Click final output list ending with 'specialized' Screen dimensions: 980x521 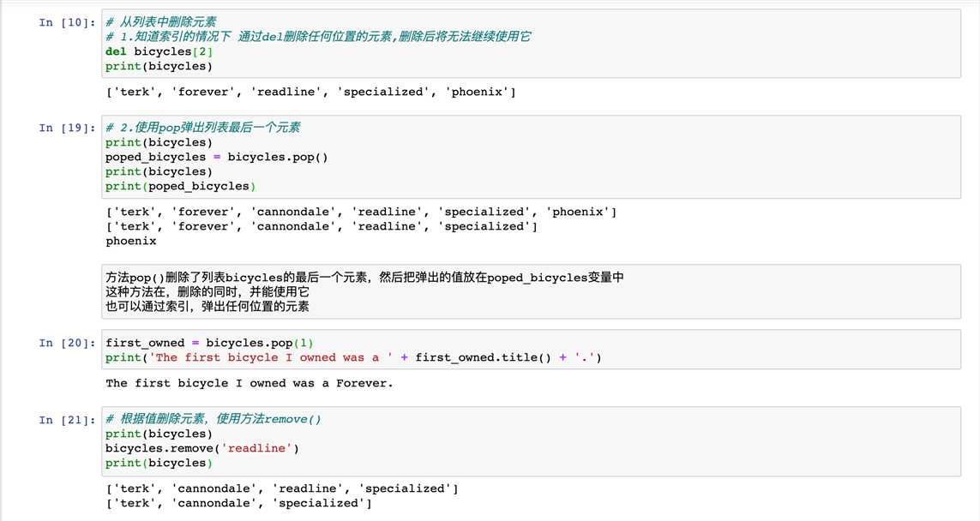pos(239,503)
